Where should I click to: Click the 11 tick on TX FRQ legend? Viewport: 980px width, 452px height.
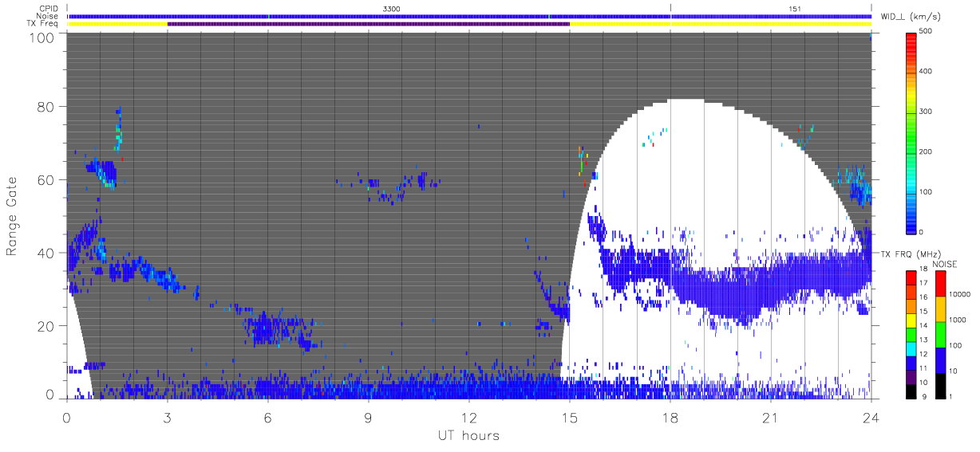[x=923, y=367]
